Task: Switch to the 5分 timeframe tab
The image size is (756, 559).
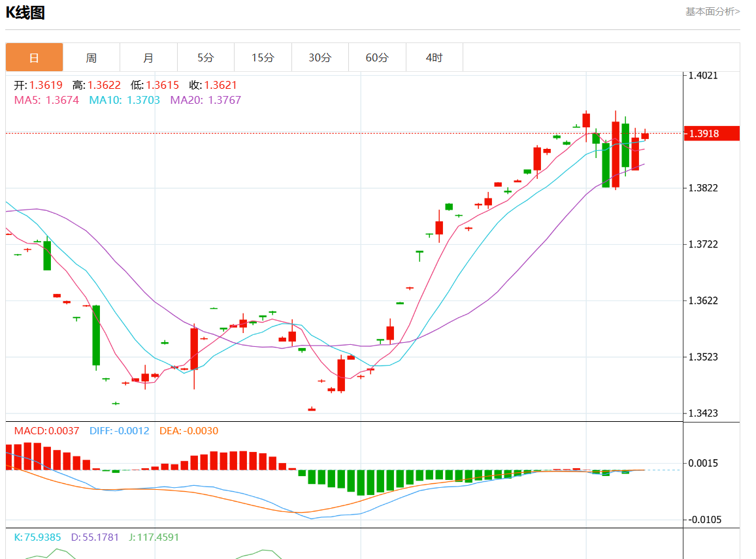Action: [206, 57]
